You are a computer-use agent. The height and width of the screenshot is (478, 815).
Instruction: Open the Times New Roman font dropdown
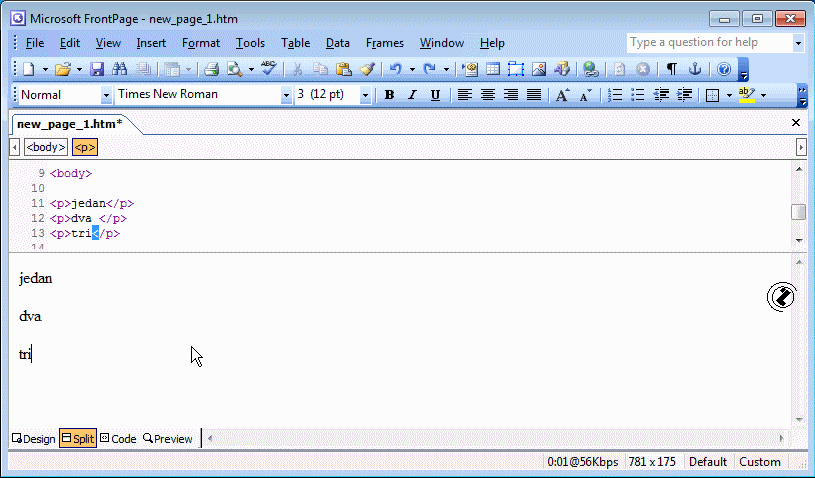284,95
